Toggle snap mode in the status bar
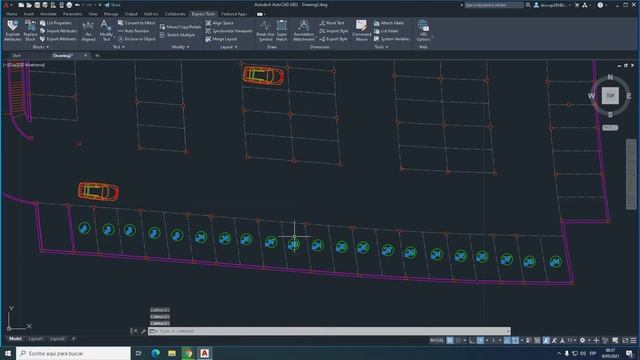The image size is (640, 360). [458, 340]
